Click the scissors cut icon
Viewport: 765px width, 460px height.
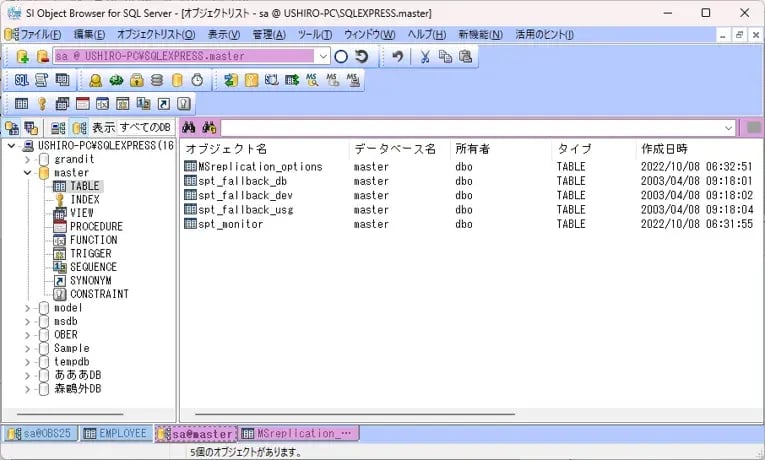coord(425,57)
